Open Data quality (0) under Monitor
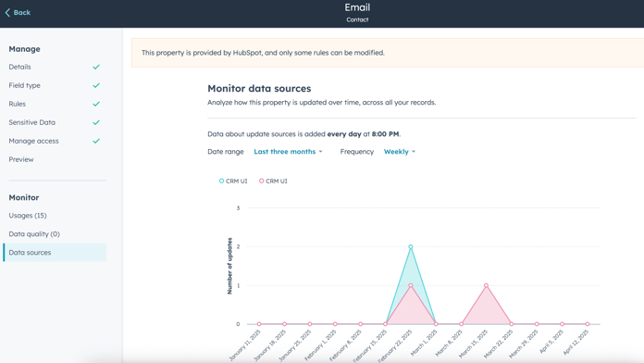The width and height of the screenshot is (644, 363). [34, 234]
